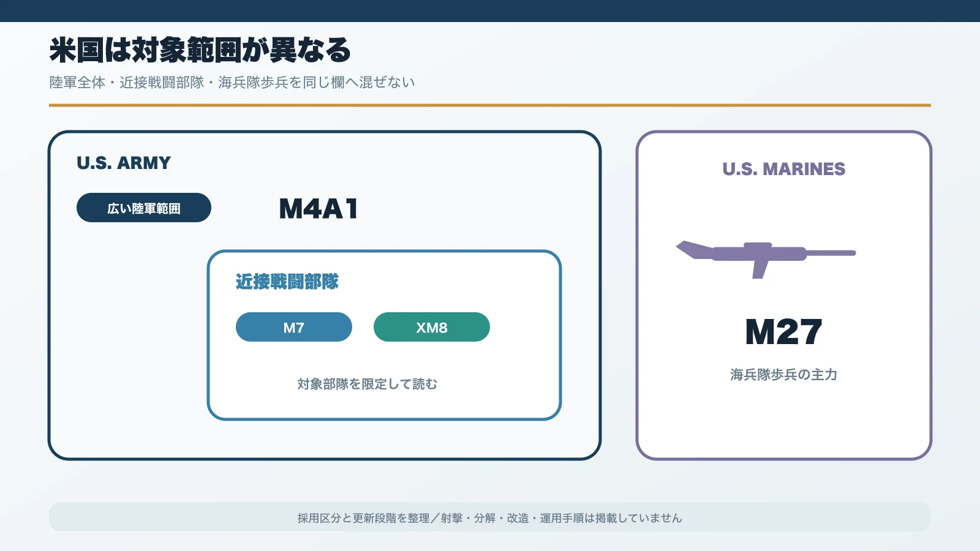Click the caption 海兵隊歩兵の主力
980x551 pixels.
click(x=784, y=375)
